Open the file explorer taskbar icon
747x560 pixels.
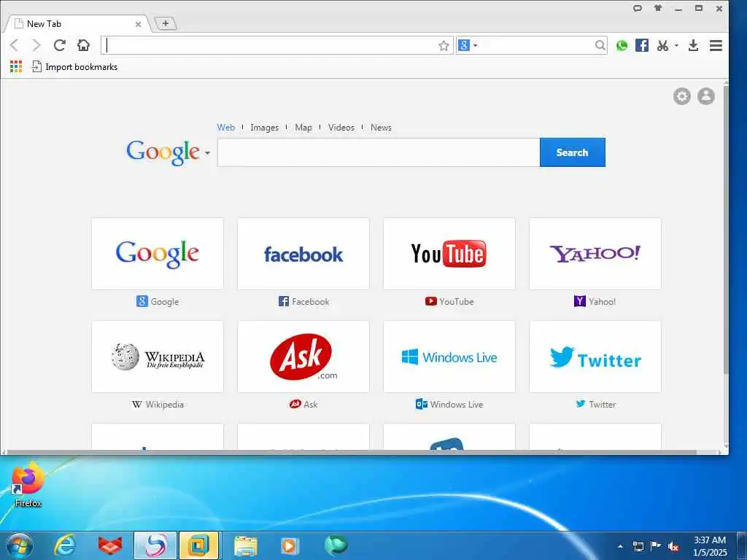click(x=246, y=545)
